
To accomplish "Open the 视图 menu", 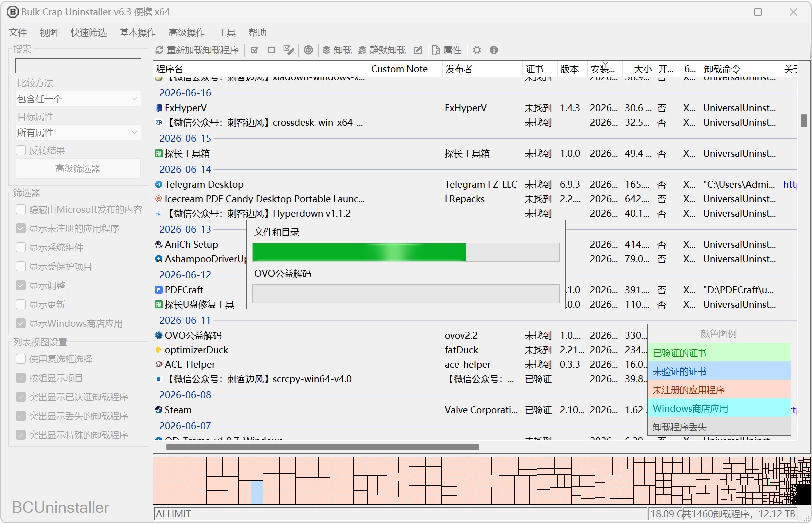I will click(49, 33).
